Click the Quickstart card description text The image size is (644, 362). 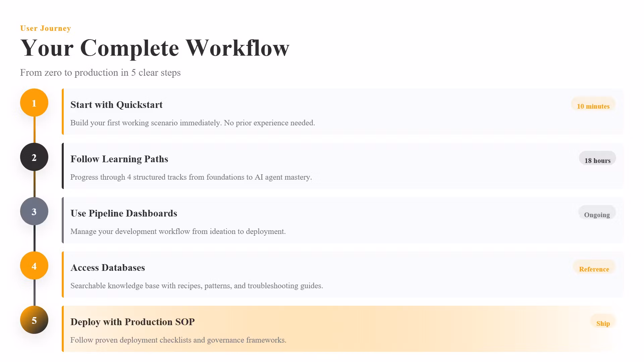coord(193,123)
